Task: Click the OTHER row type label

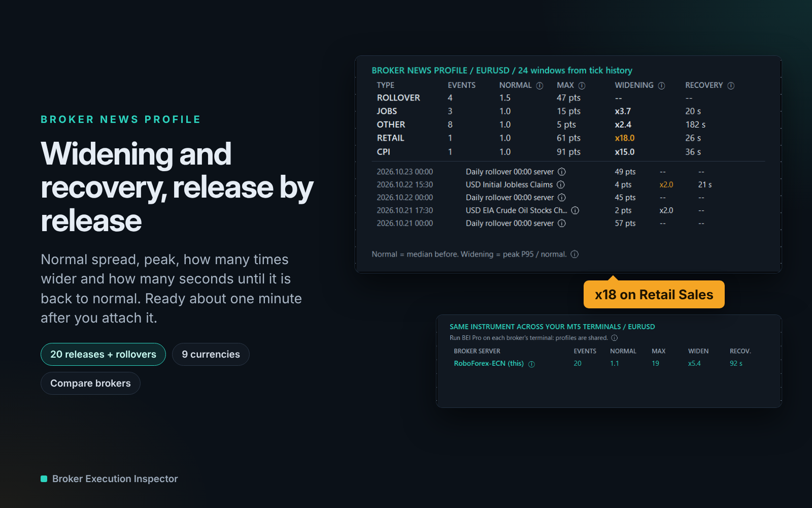Action: (x=391, y=124)
